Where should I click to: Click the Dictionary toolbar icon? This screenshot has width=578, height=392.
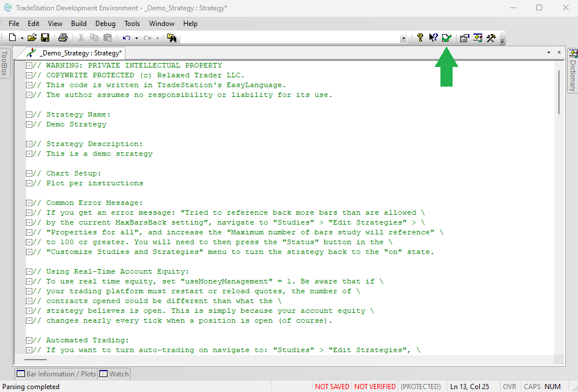coord(478,38)
